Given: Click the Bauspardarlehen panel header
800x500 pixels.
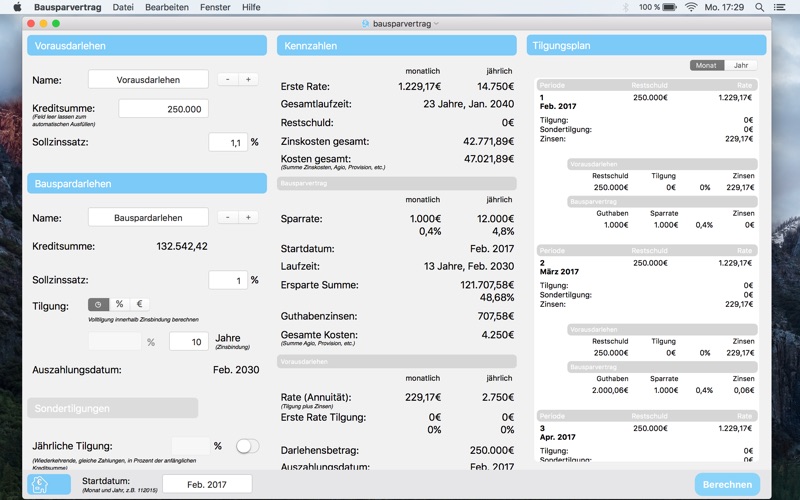Looking at the screenshot, I should tap(147, 183).
